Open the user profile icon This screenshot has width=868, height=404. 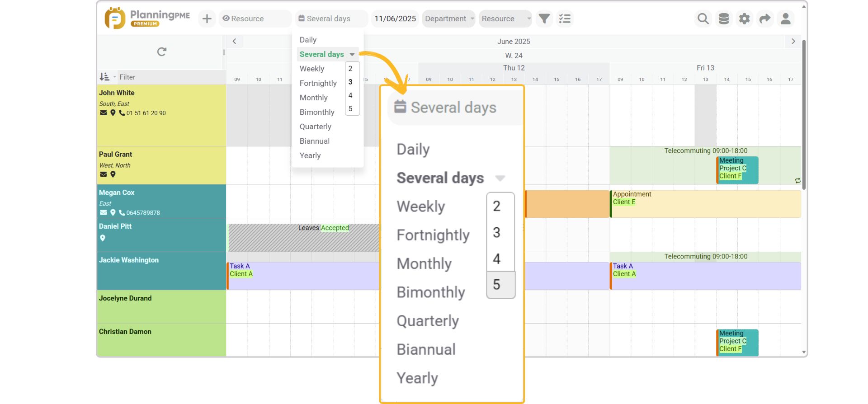[x=786, y=19]
